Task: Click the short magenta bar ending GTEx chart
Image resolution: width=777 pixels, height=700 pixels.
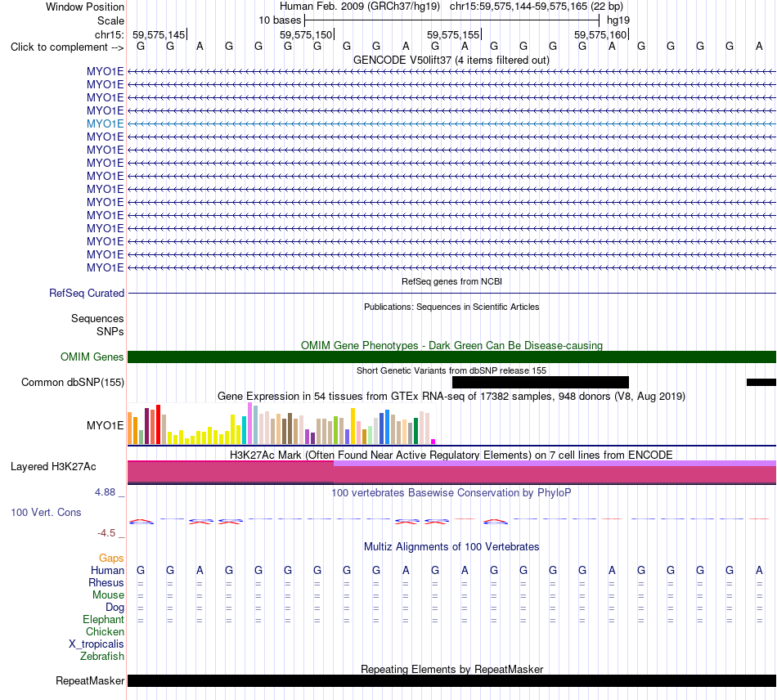Action: [433, 442]
